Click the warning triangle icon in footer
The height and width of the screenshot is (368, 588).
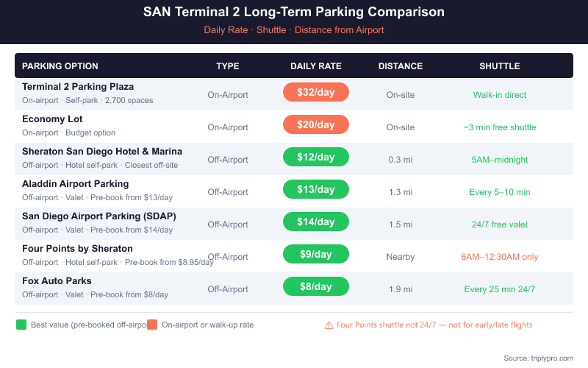(329, 325)
